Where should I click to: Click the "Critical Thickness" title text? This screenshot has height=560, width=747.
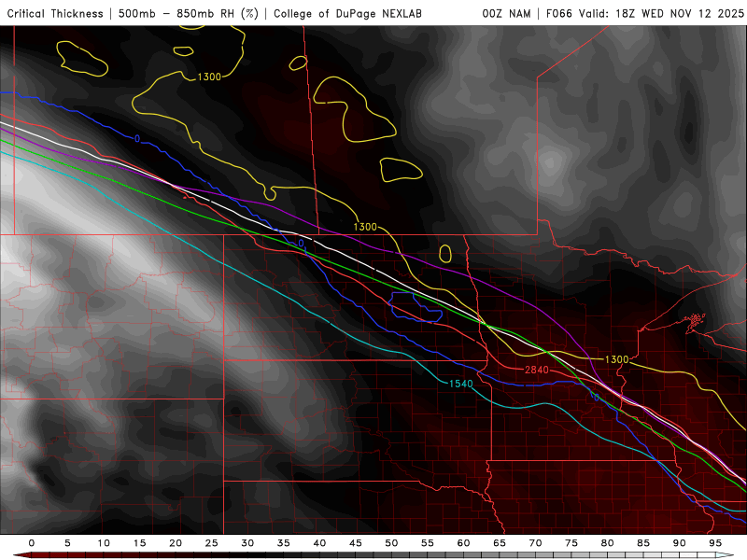point(55,13)
